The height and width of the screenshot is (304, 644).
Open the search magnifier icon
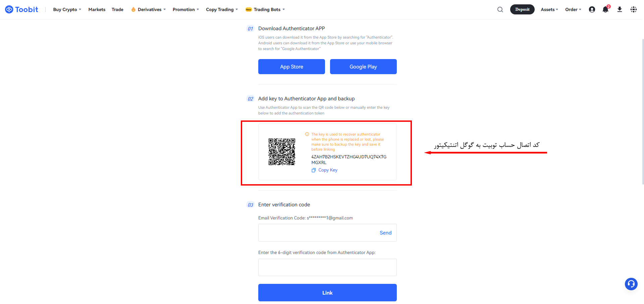[500, 9]
